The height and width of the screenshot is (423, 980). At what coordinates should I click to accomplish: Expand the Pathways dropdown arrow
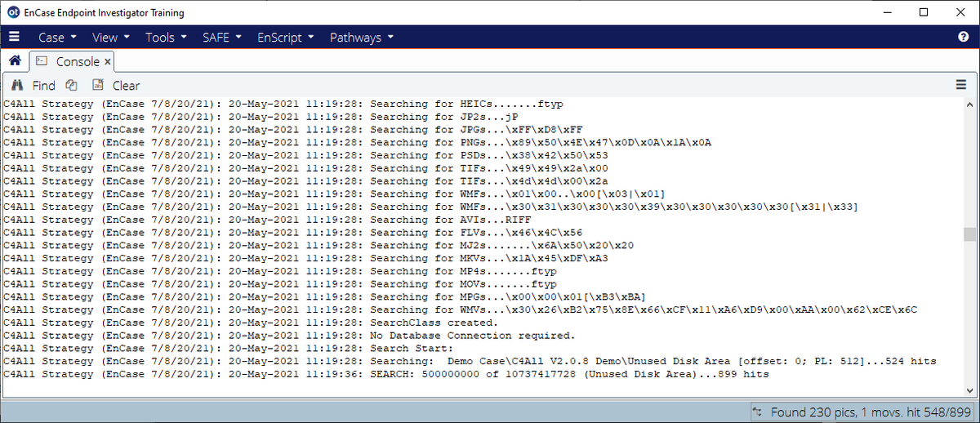390,38
